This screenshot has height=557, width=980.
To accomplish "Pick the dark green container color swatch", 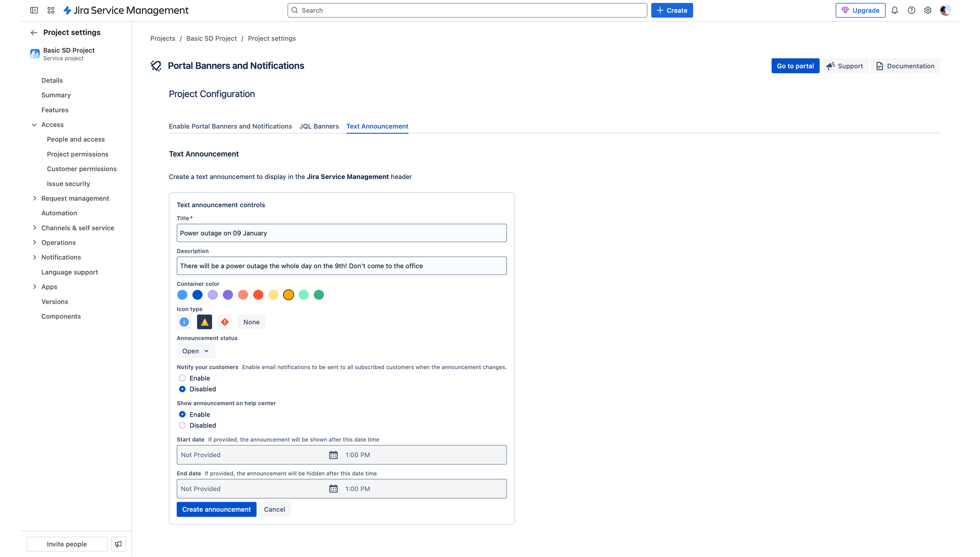I will tap(319, 295).
